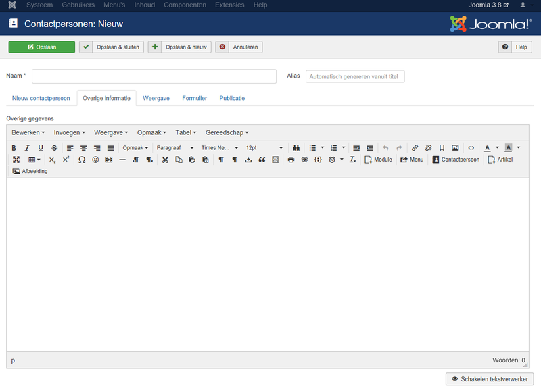Image resolution: width=541 pixels, height=392 pixels.
Task: Insert horizontal line
Action: 122,160
